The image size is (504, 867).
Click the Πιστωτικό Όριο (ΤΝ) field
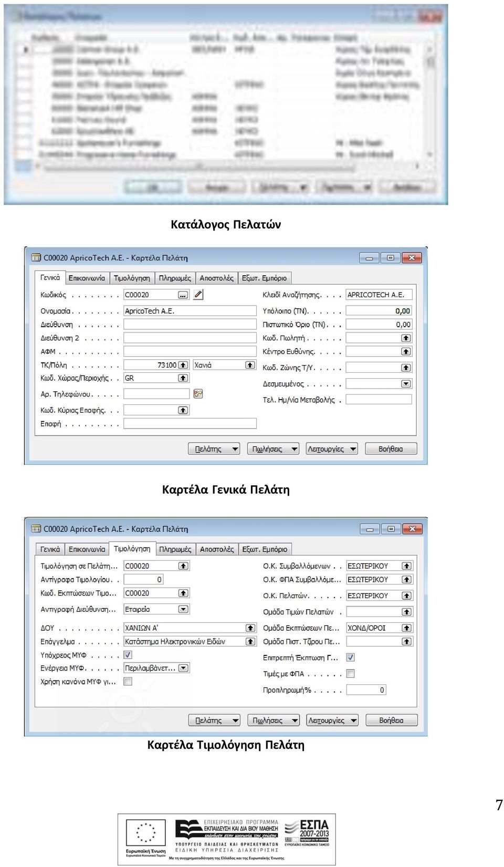point(379,325)
